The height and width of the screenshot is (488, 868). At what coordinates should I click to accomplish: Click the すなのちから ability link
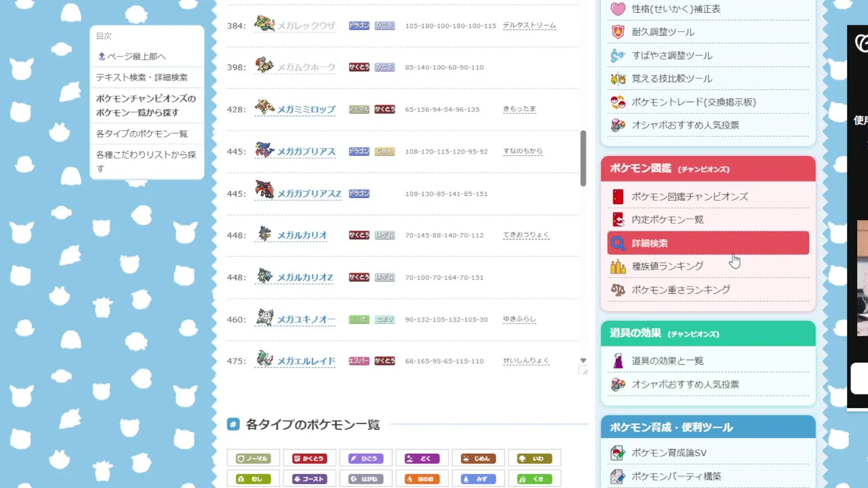[x=523, y=151]
